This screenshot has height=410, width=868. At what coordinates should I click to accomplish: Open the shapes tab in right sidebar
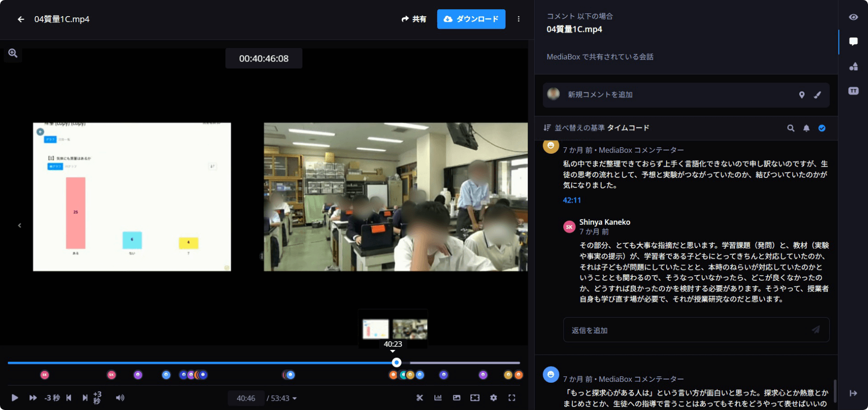853,66
